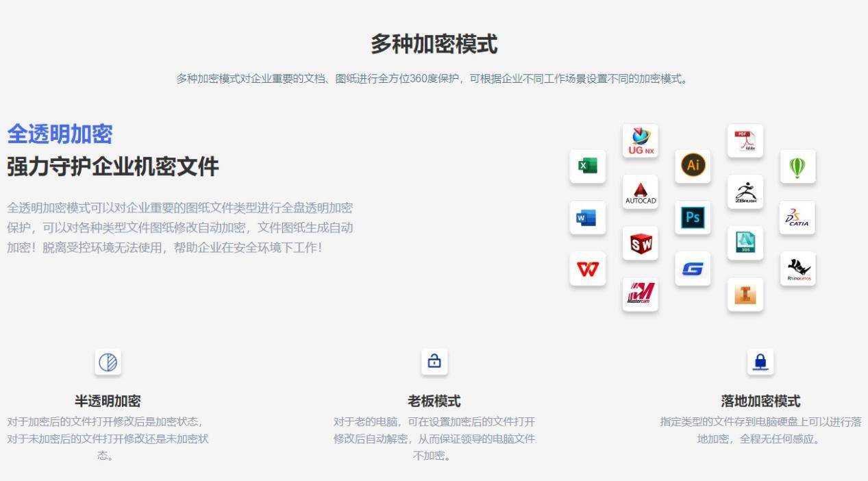
Task: Select the Rhinoceros icon
Action: click(x=797, y=269)
